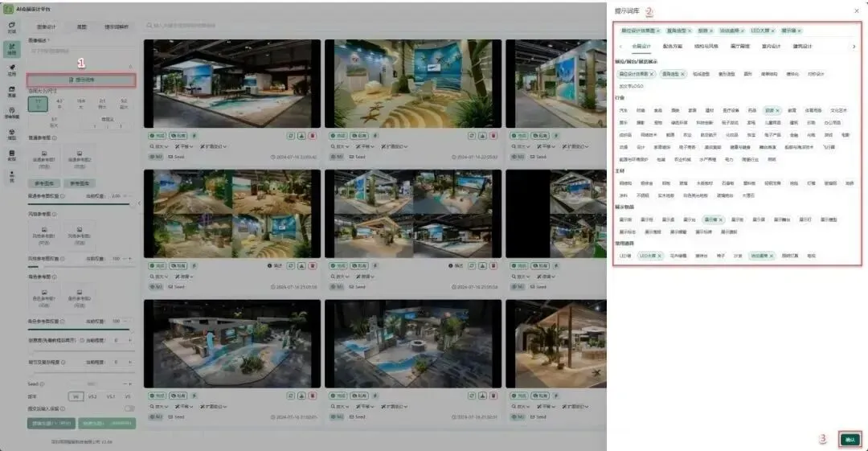Screen dimensions: 868x451
Task: Open the 放大 dropdown under the first image
Action: pyautogui.click(x=159, y=147)
